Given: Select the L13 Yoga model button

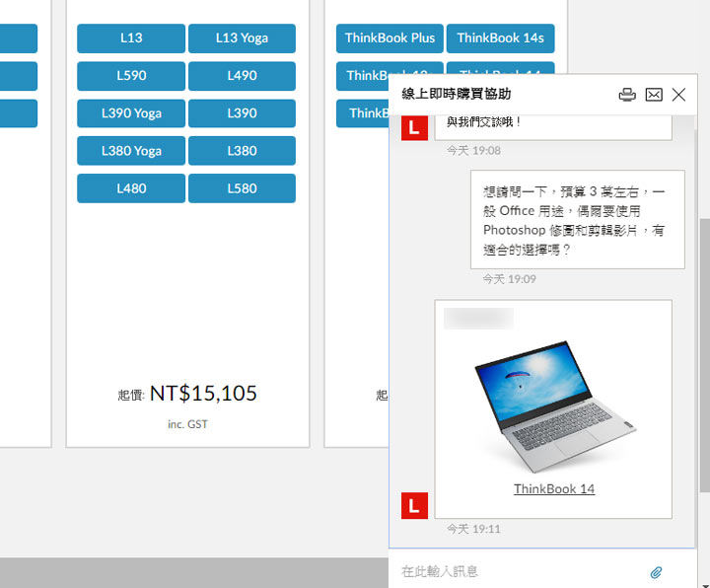Looking at the screenshot, I should point(242,38).
